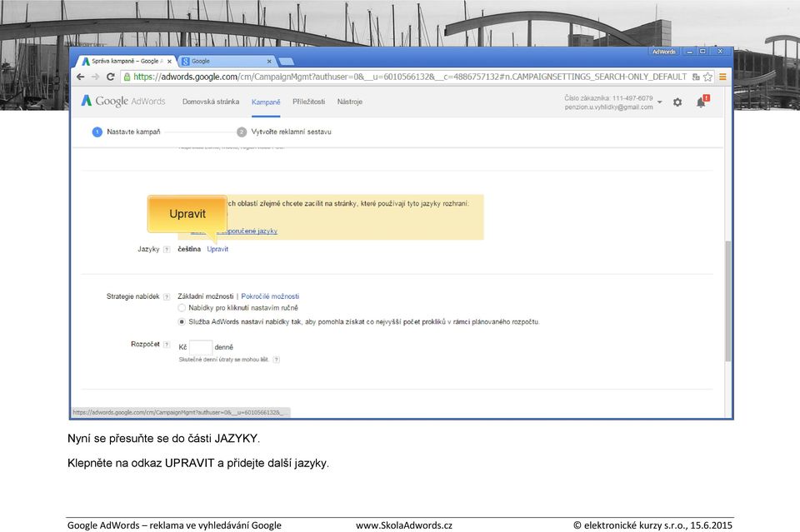Click the daily budget Kč input field
The height and width of the screenshot is (532, 800).
point(201,347)
